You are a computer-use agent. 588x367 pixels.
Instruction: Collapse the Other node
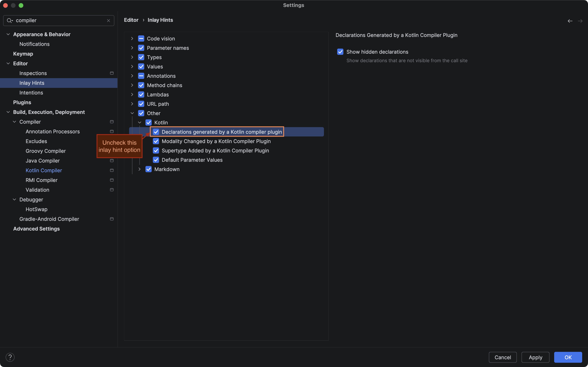[x=132, y=113]
